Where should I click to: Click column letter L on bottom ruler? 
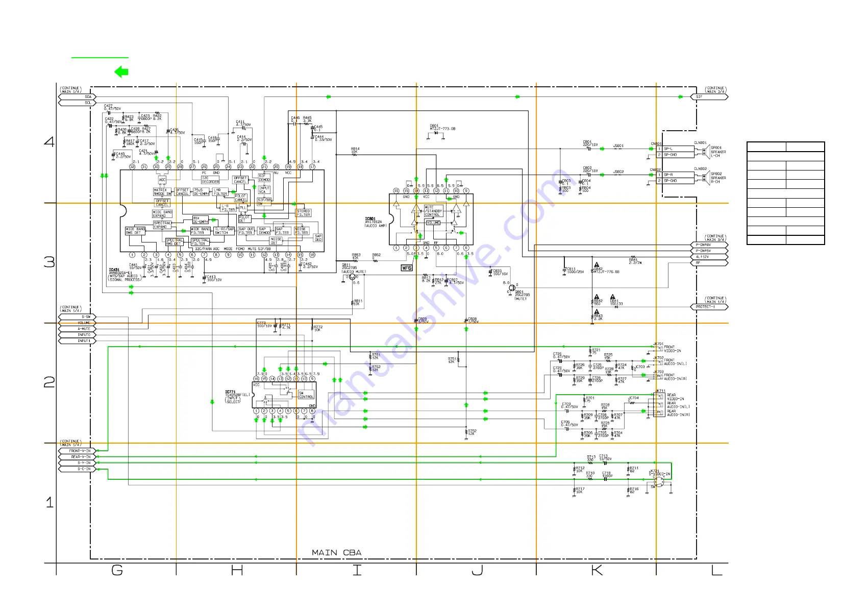[717, 570]
